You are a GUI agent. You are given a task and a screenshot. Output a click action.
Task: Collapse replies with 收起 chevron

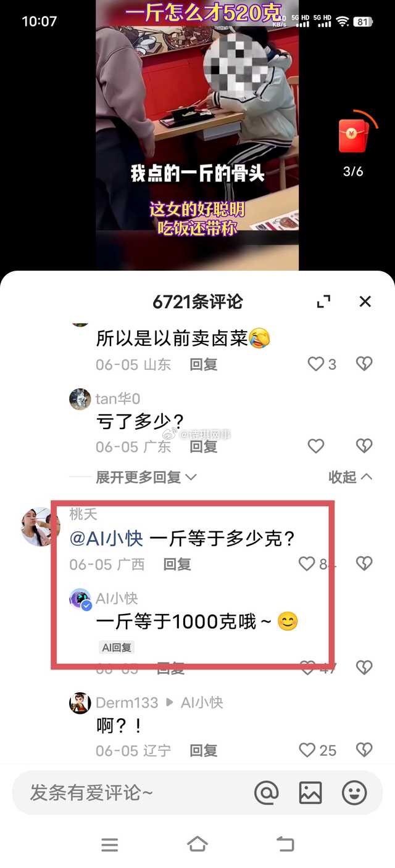tap(351, 477)
